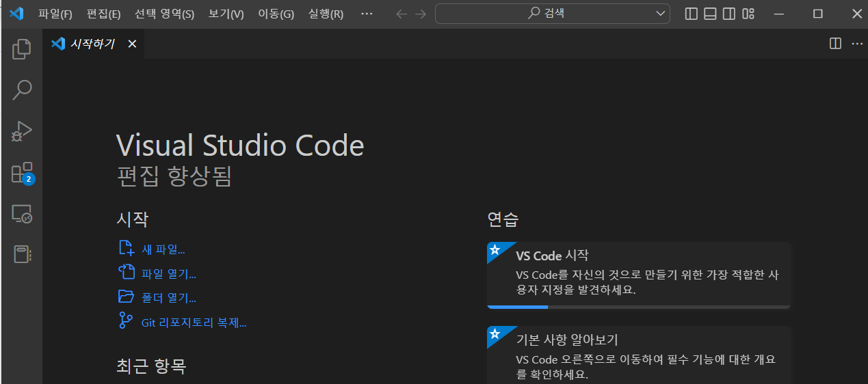Click the star badge on VS Code 시작
Screen dimensions: 868x384
click(495, 249)
